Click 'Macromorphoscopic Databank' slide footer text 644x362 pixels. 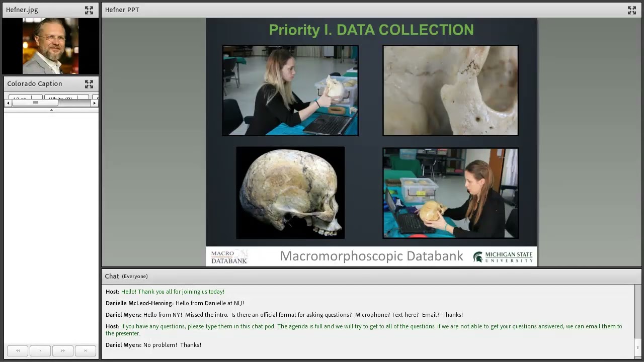(371, 256)
